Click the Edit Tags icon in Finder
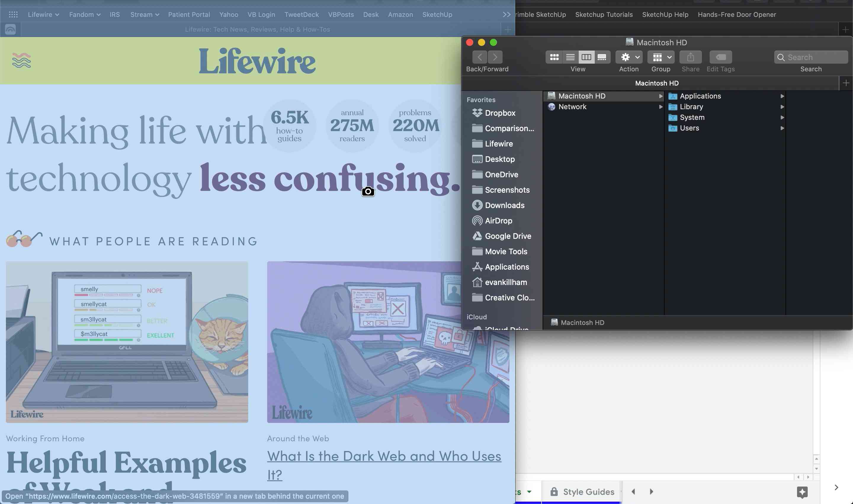The width and height of the screenshot is (853, 504). coord(720,57)
